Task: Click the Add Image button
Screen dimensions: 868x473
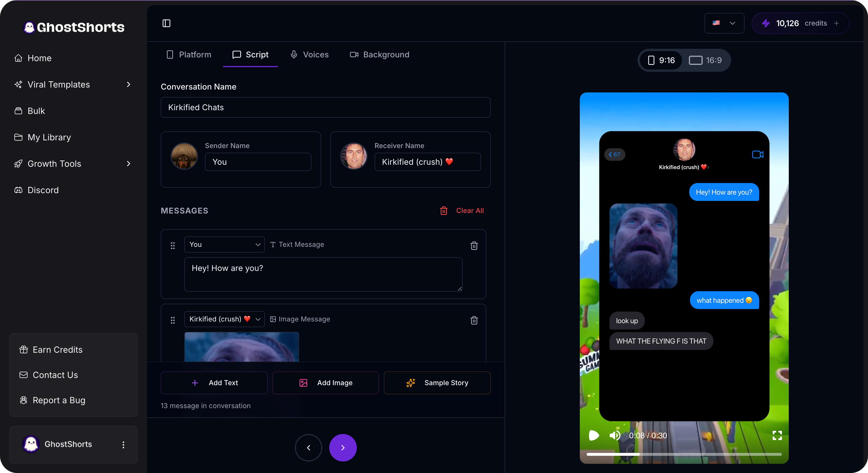Action: [x=325, y=383]
